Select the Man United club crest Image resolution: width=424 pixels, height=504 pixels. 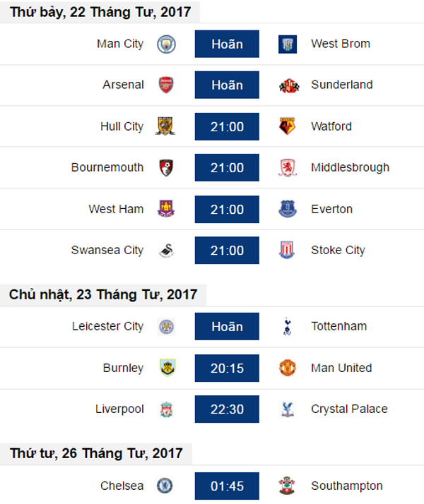pyautogui.click(x=288, y=368)
